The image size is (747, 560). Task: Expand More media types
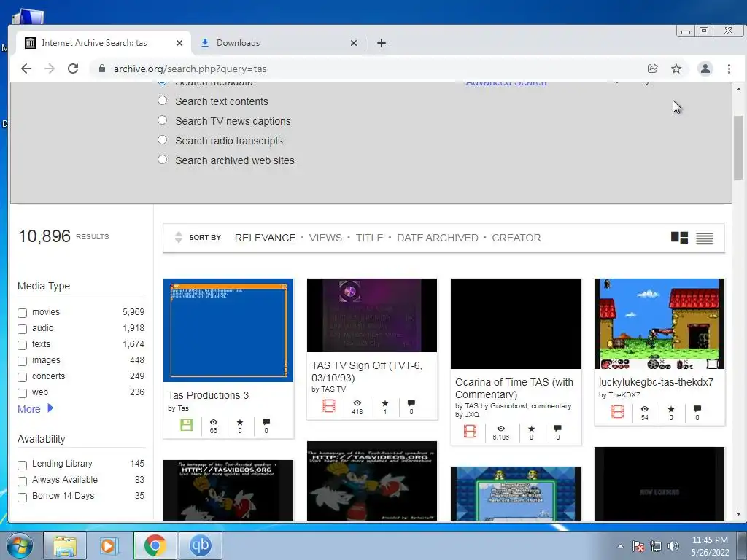(x=36, y=409)
